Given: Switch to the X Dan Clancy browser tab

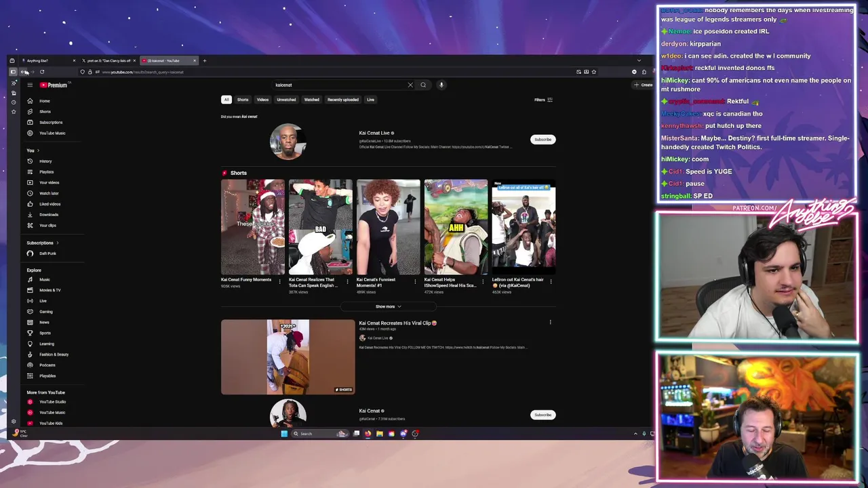Looking at the screenshot, I should click(108, 61).
